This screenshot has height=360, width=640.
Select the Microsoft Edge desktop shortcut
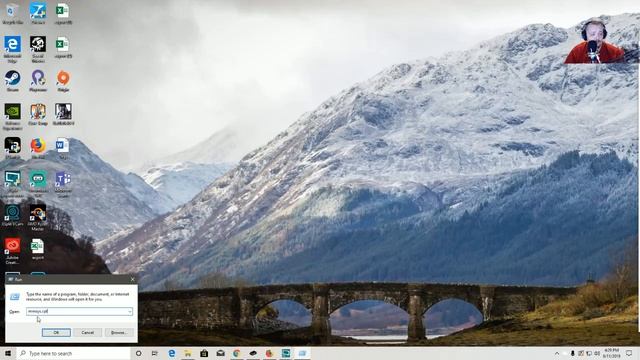coord(13,49)
